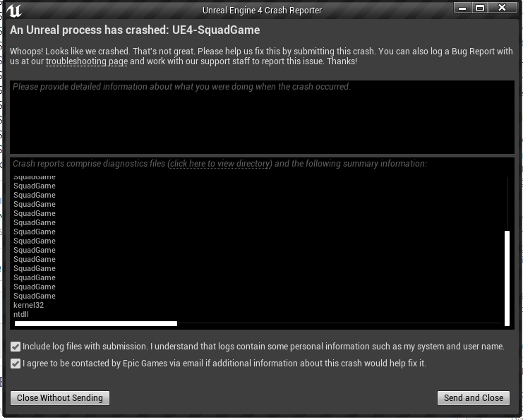523x420 pixels.
Task: Click the last SquadGame entry above kernel32
Action: (35, 296)
